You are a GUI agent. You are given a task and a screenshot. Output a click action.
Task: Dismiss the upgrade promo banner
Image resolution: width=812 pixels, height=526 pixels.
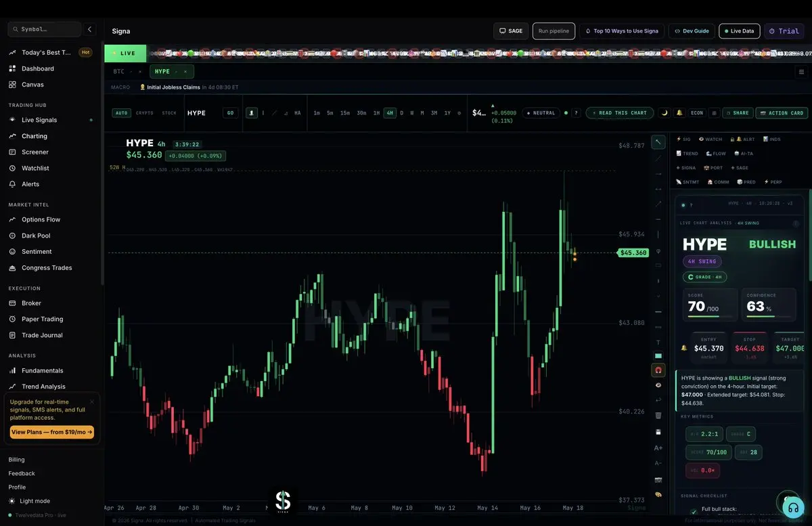[92, 401]
